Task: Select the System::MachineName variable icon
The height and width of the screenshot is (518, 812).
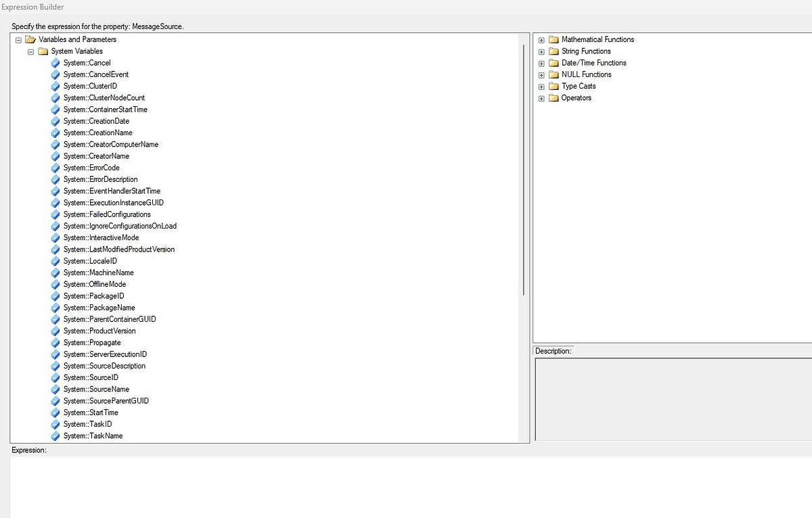Action: coord(55,273)
